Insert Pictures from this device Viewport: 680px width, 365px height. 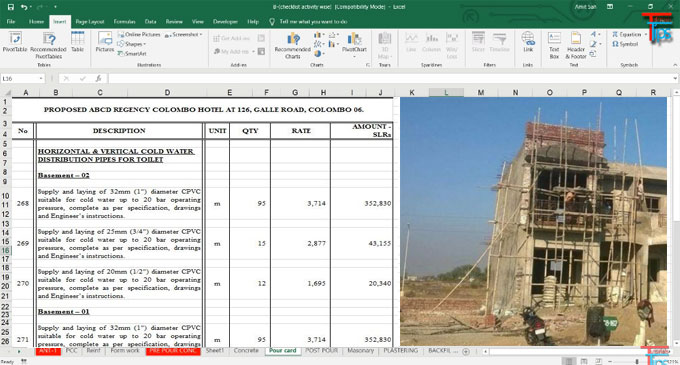coord(105,42)
